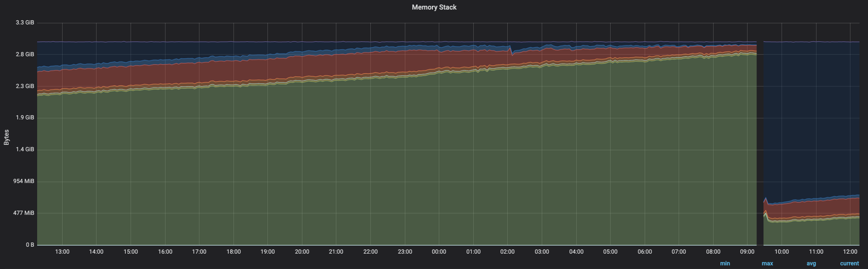Click the vertical Bytes axis title

(7, 137)
